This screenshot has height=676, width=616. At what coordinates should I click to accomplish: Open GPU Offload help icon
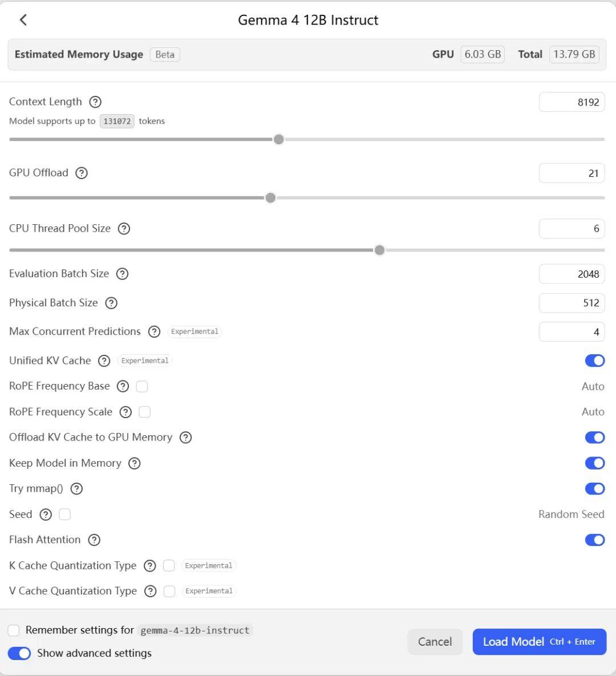point(82,173)
